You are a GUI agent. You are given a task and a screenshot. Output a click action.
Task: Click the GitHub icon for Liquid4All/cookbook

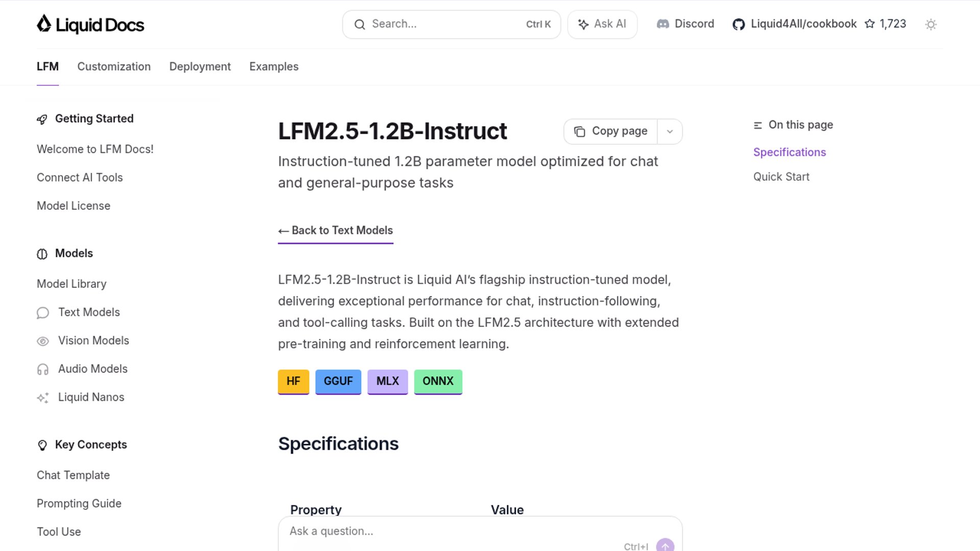point(738,24)
